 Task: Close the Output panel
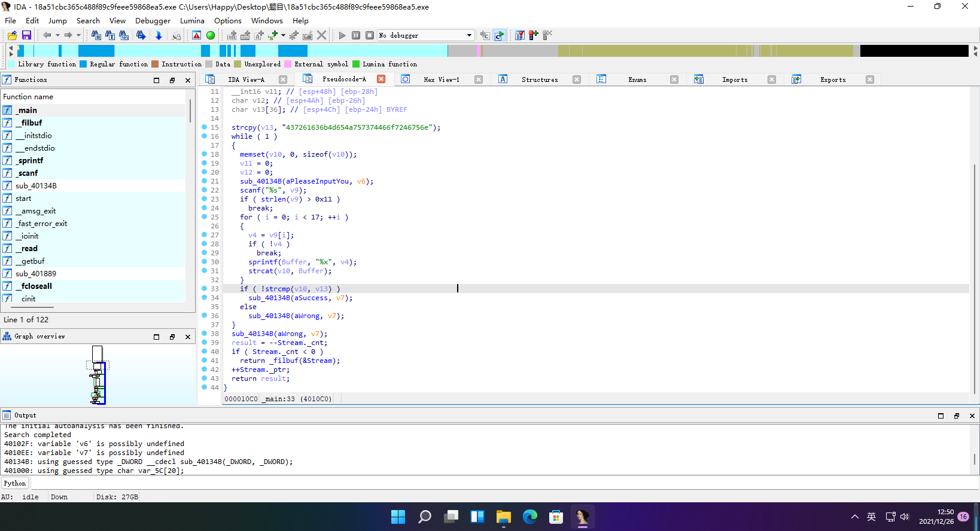click(972, 416)
